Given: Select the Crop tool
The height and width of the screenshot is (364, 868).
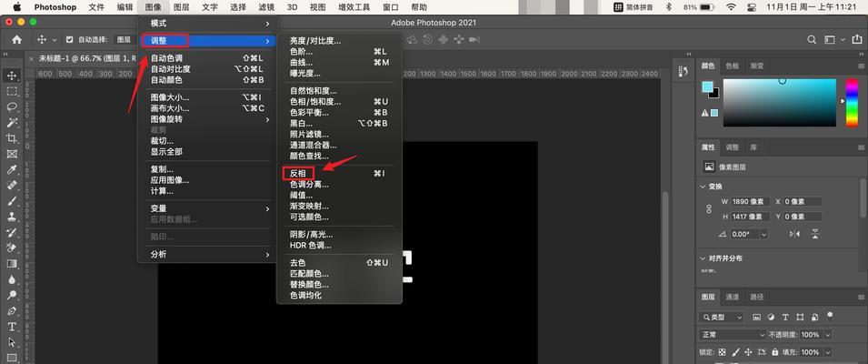Looking at the screenshot, I should [x=12, y=138].
